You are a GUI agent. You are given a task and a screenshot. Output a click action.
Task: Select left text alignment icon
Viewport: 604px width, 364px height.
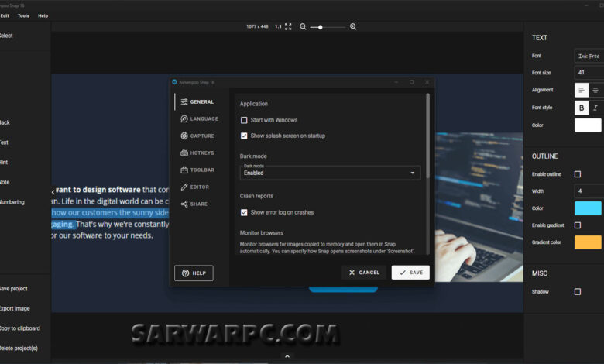click(x=582, y=90)
